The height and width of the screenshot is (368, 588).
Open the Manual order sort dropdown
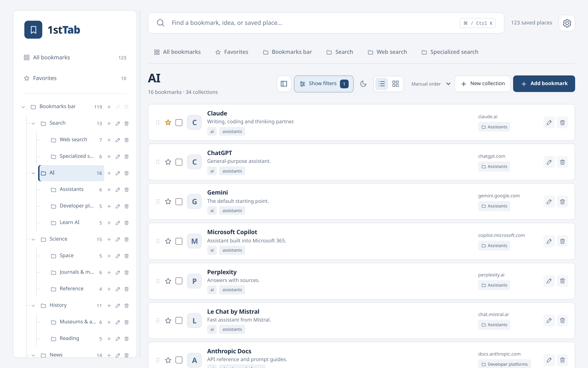point(431,84)
